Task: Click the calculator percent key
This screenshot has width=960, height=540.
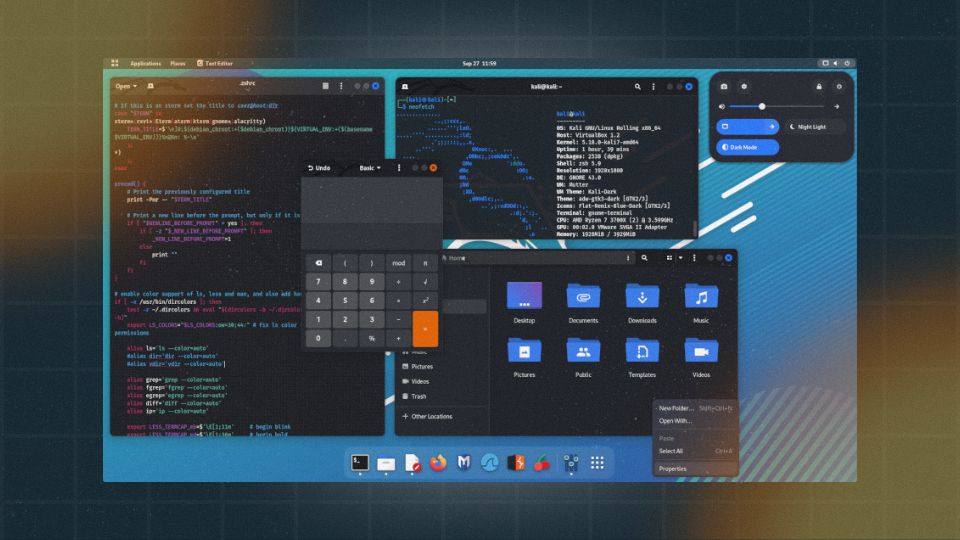Action: [x=372, y=338]
